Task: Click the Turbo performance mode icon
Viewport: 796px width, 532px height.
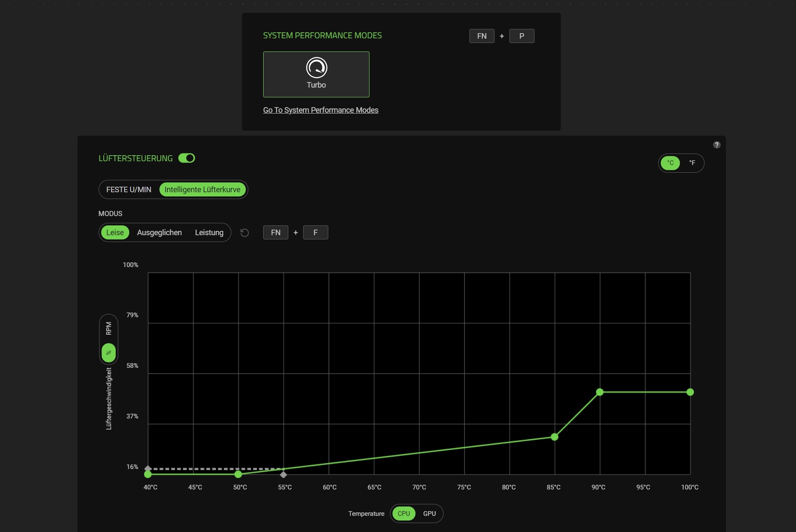Action: pyautogui.click(x=316, y=68)
